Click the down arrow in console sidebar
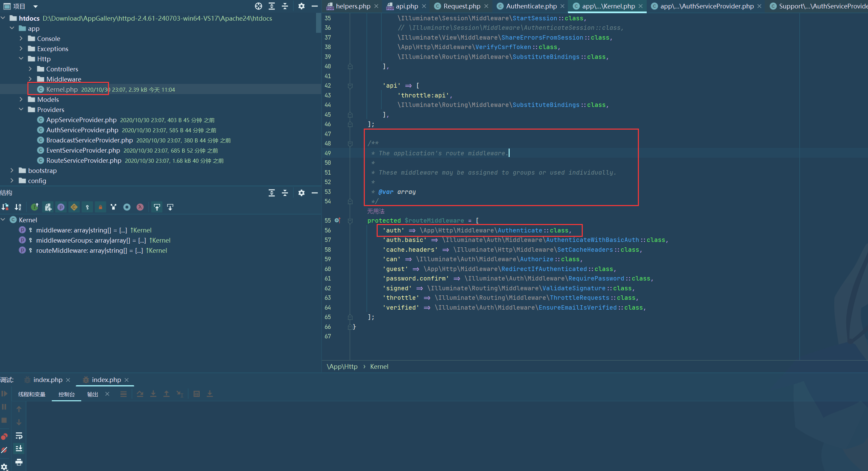This screenshot has height=471, width=868. tap(19, 422)
